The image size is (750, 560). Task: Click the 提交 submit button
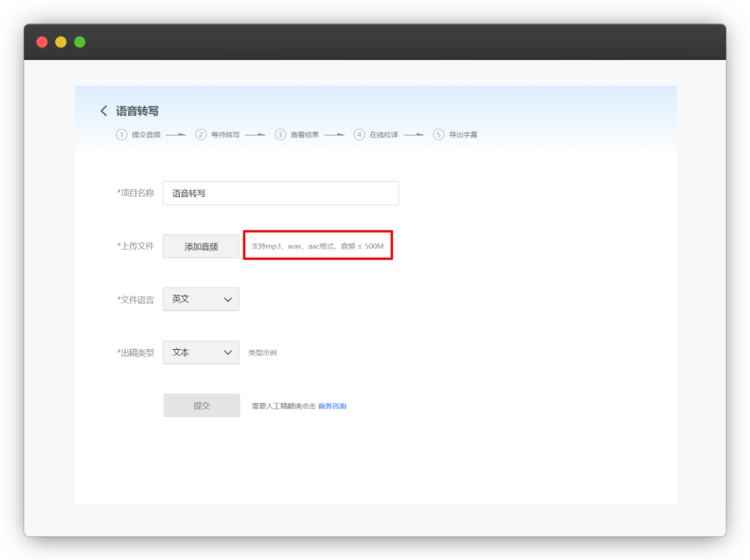tap(201, 406)
